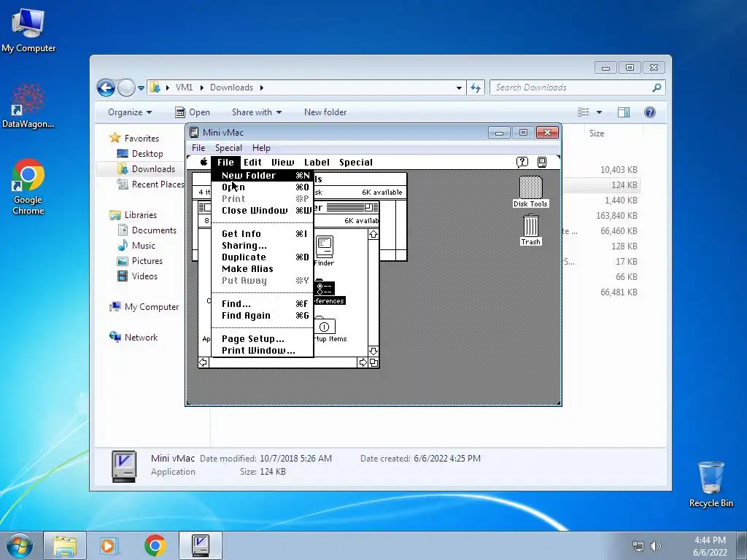Expand the breadcrumb arrow after Downloads
Image resolution: width=747 pixels, height=560 pixels.
click(262, 87)
